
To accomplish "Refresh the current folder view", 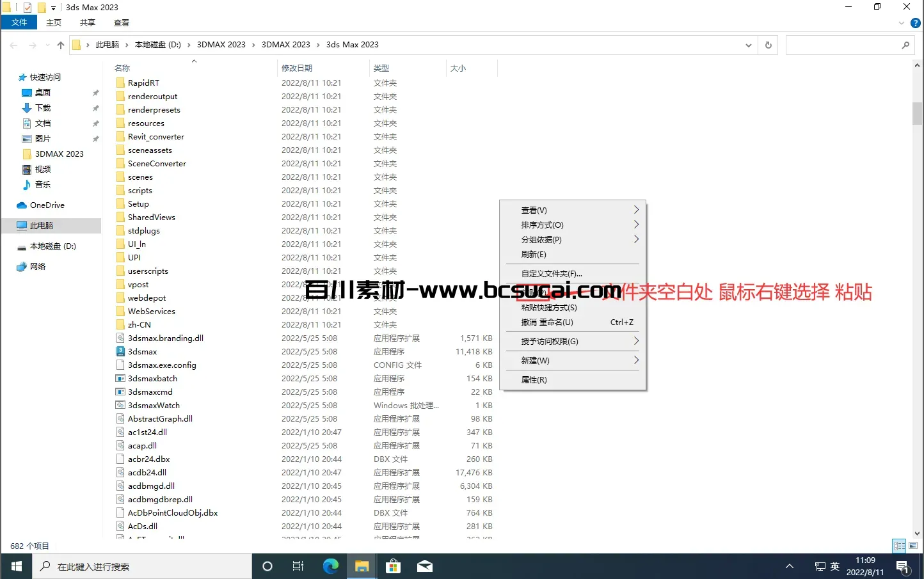I will point(768,45).
